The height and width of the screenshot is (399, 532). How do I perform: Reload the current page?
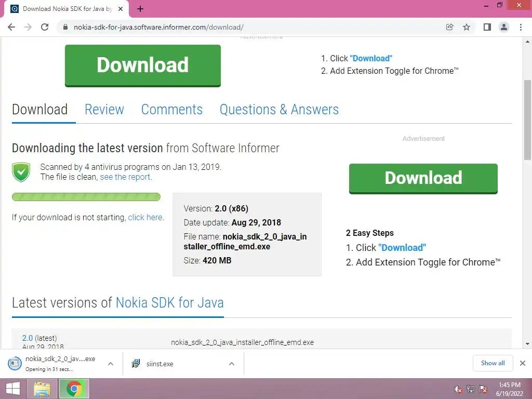45,27
